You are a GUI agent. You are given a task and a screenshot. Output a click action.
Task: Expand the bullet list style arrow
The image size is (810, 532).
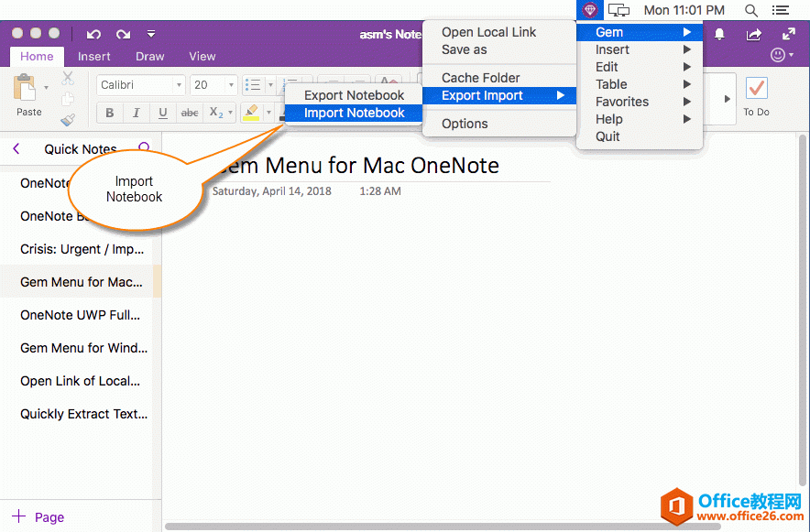coord(270,85)
